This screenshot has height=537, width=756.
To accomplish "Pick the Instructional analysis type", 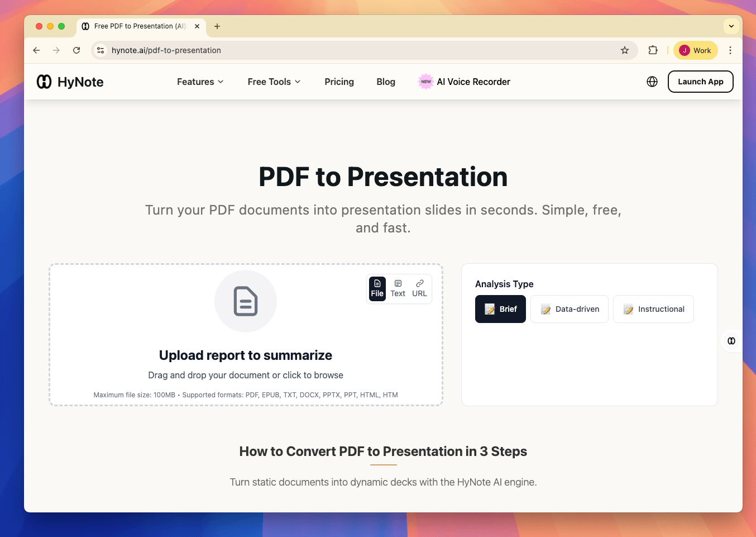I will (653, 309).
